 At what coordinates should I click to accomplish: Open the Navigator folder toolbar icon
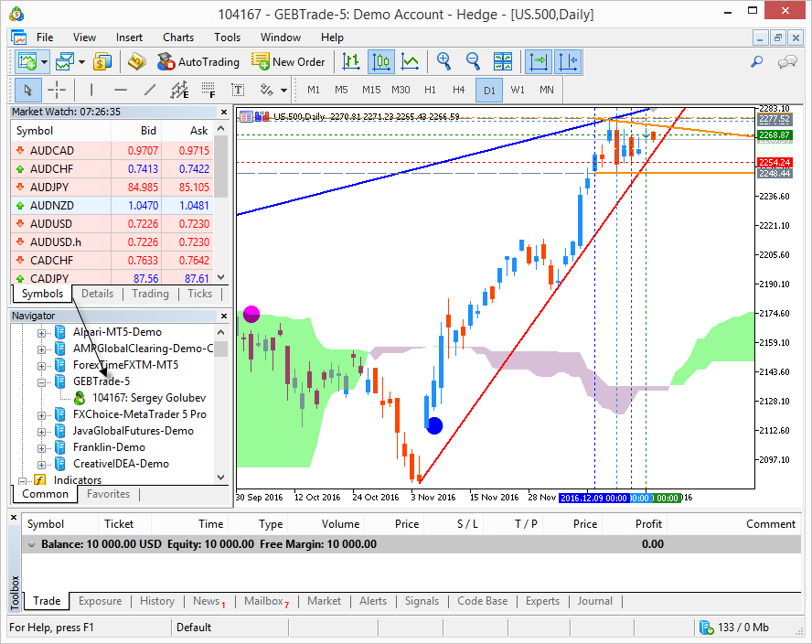coord(137,61)
